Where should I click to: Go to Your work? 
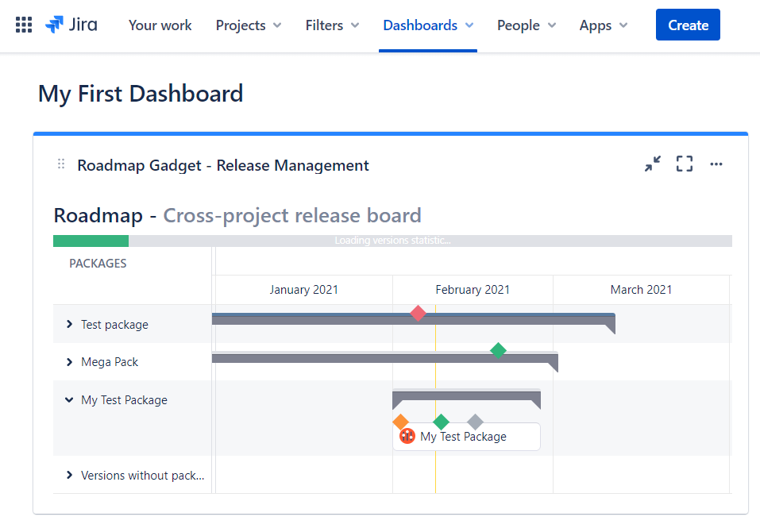pos(160,25)
